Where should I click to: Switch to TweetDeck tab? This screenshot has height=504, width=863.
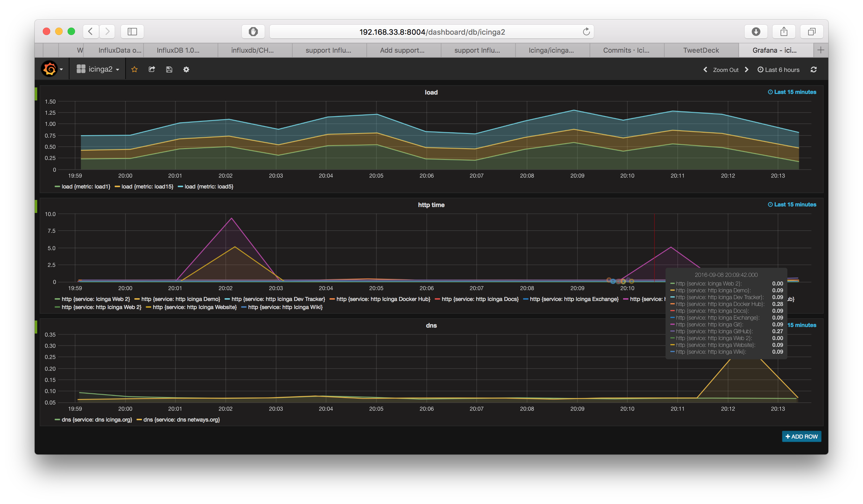click(x=701, y=50)
